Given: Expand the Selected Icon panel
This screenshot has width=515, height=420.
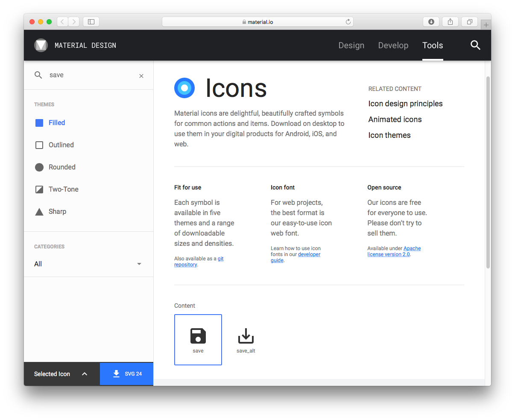Looking at the screenshot, I should [x=62, y=374].
